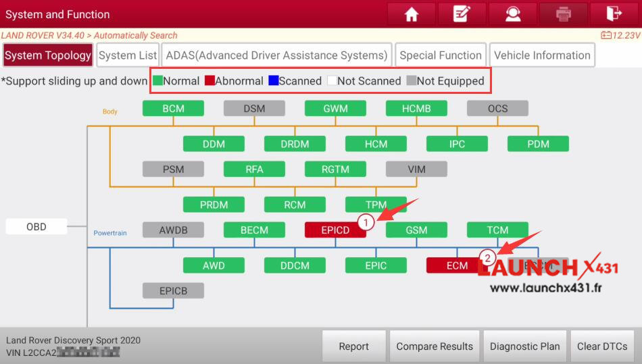The image size is (642, 364).
Task: Open the Diagnostic Plan
Action: coord(524,346)
